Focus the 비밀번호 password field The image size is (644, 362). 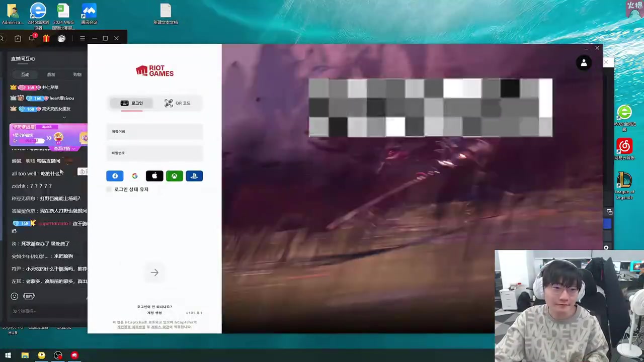[154, 153]
